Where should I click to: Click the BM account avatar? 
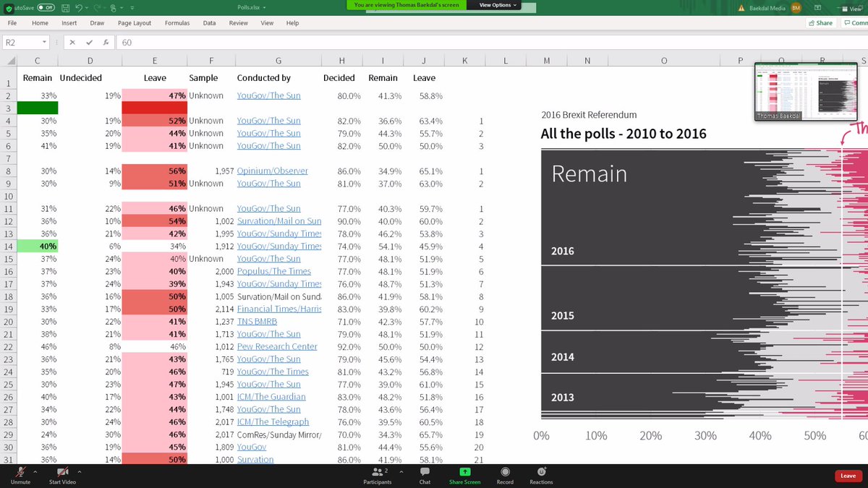(x=796, y=8)
